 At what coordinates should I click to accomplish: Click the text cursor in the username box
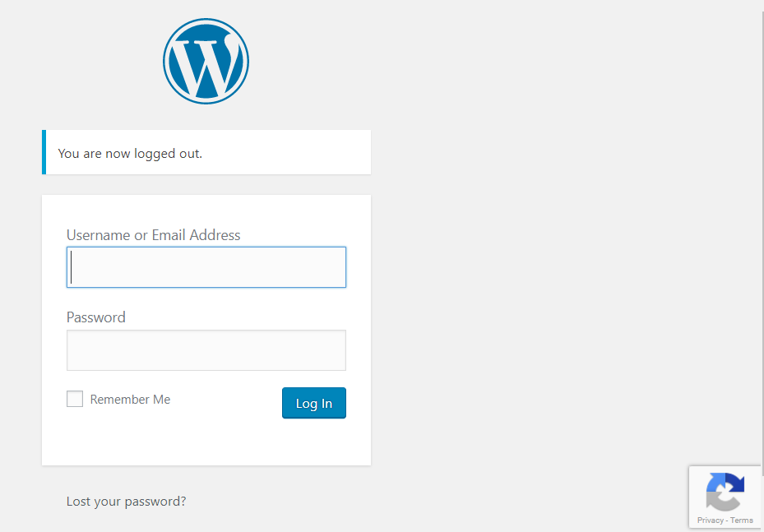click(72, 267)
